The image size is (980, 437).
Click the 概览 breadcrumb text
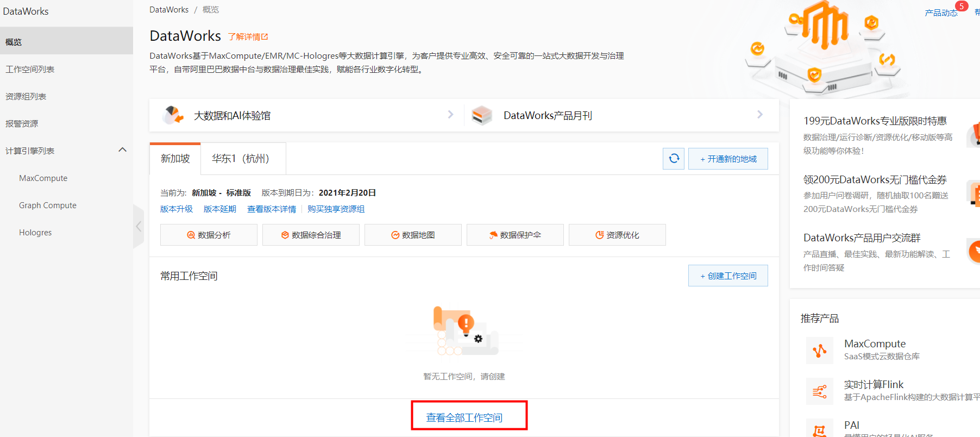tap(211, 10)
